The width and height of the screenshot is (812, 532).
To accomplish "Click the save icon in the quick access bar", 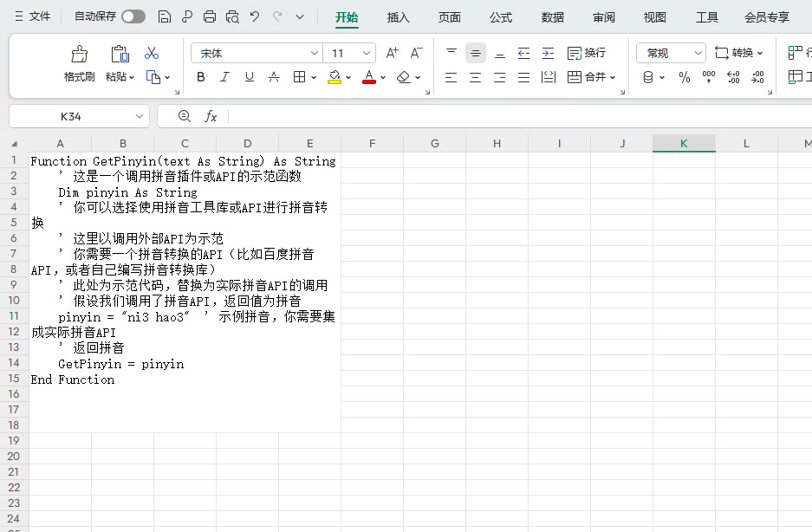I will 164,17.
